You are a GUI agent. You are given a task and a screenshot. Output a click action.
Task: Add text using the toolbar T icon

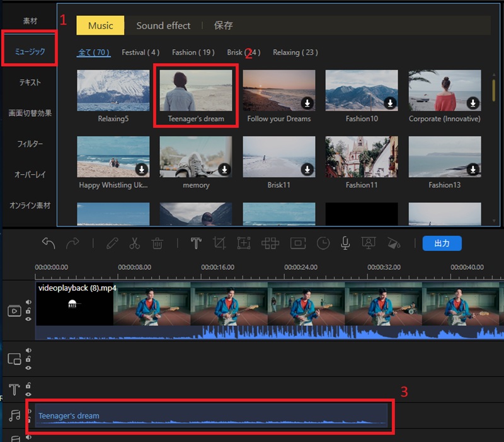(x=196, y=243)
